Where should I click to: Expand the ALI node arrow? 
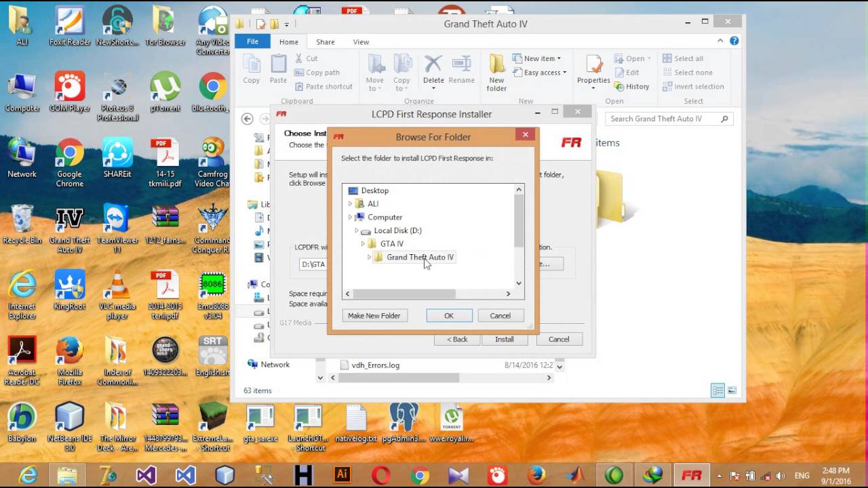[351, 203]
